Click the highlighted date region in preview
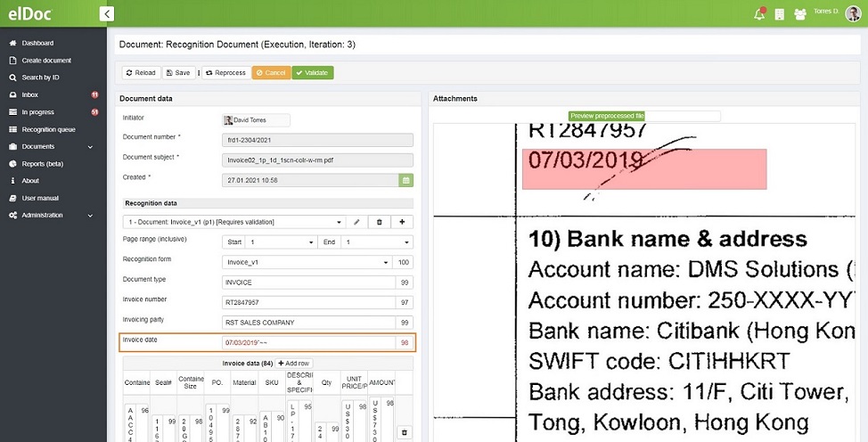The height and width of the screenshot is (442, 868). pos(644,169)
